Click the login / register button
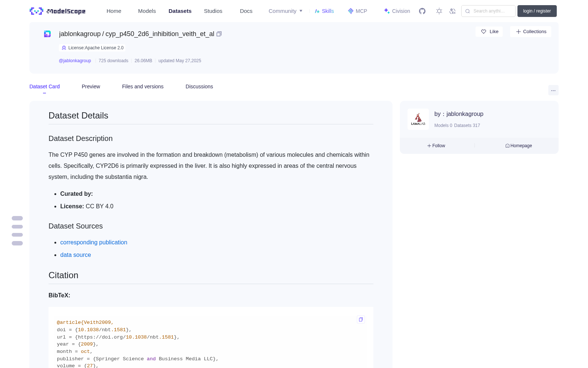588x368 pixels. [x=537, y=11]
